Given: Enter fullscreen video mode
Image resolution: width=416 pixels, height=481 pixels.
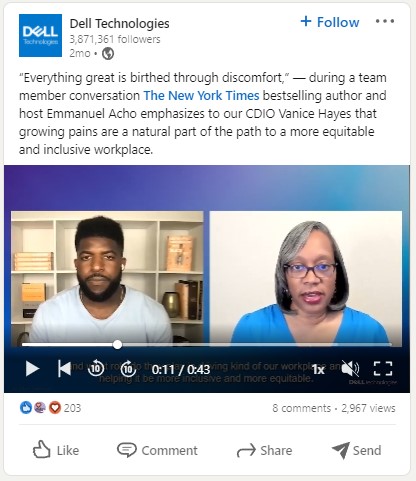Looking at the screenshot, I should (383, 369).
